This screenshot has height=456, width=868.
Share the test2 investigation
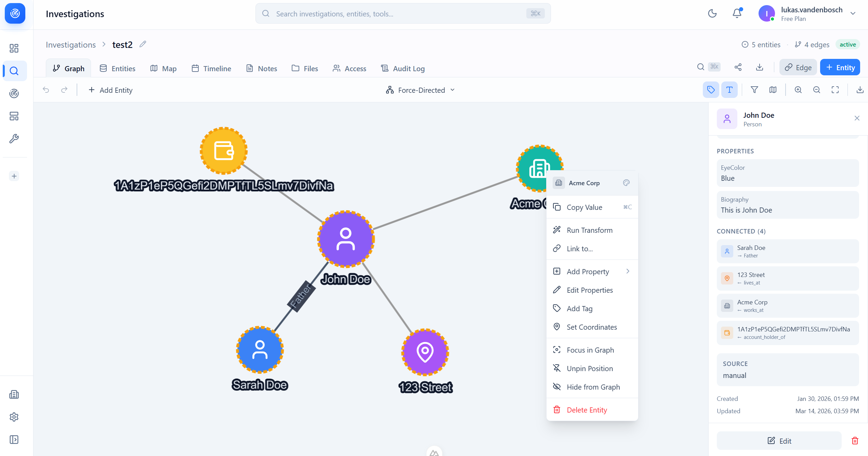click(x=738, y=67)
